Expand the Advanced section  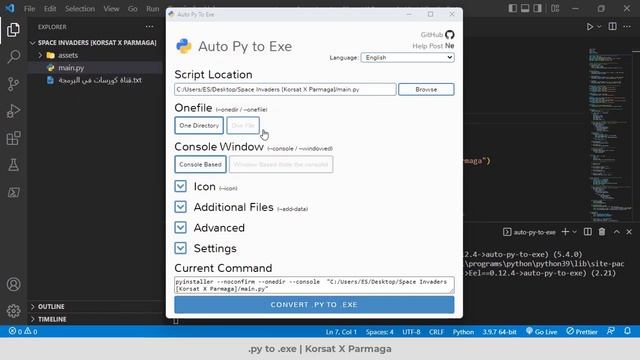(180, 228)
